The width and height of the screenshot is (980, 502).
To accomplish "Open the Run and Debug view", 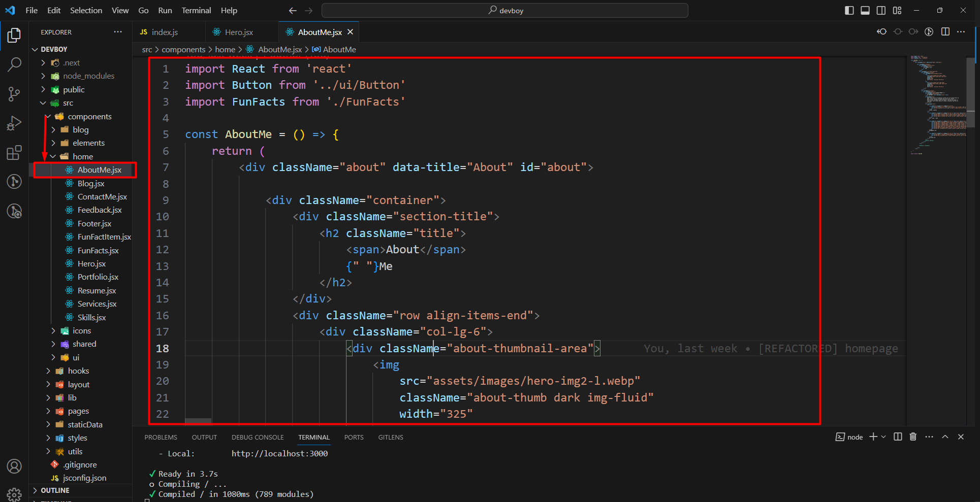I will (14, 123).
